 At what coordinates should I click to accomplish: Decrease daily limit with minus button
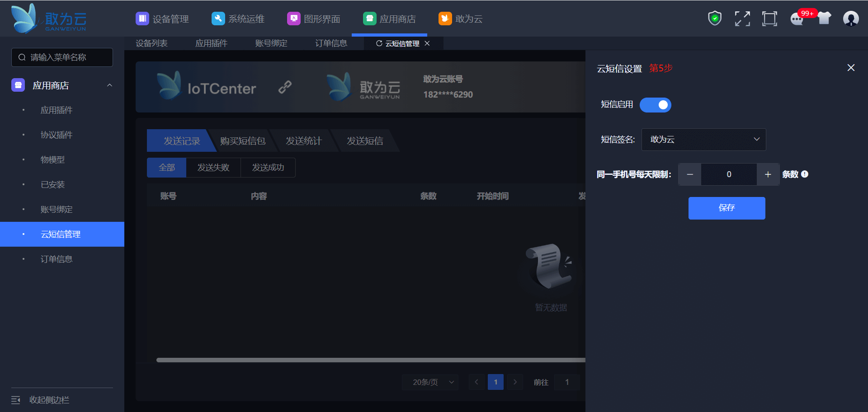690,174
